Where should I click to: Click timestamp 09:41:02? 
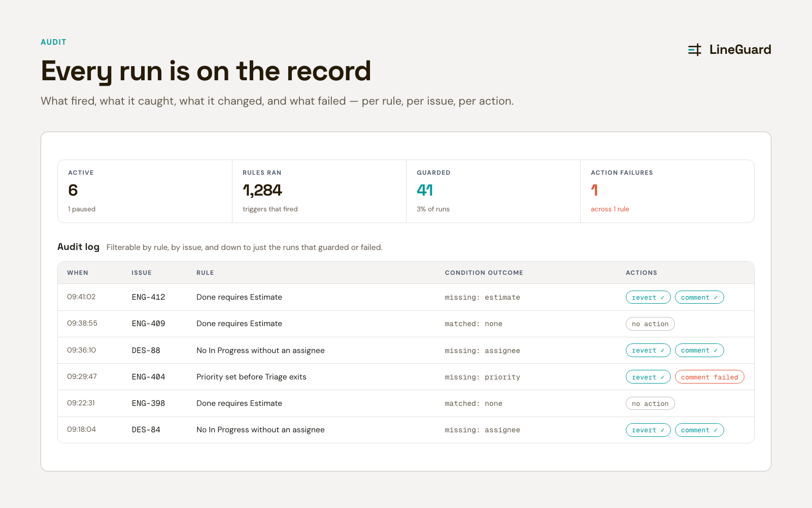(81, 297)
